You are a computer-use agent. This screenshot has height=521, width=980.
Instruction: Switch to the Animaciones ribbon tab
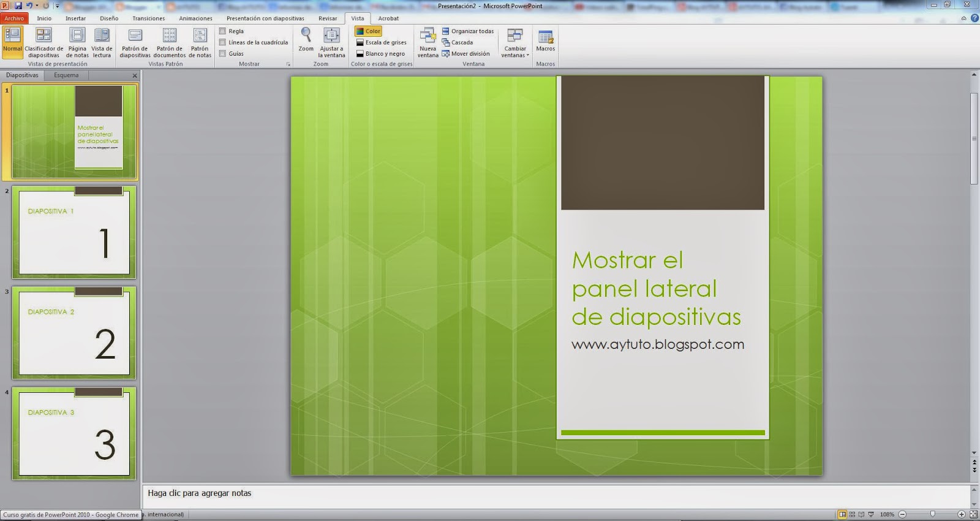pyautogui.click(x=196, y=18)
